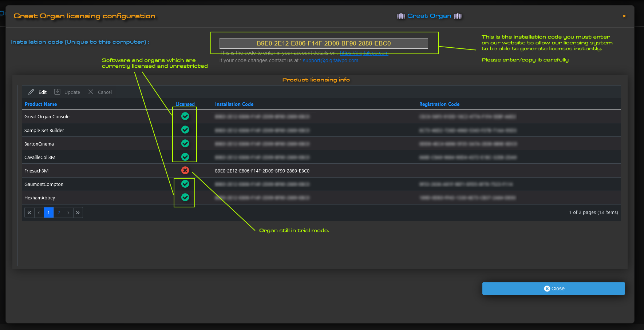644x330 pixels.
Task: Click the Cancel X icon
Action: click(x=91, y=92)
